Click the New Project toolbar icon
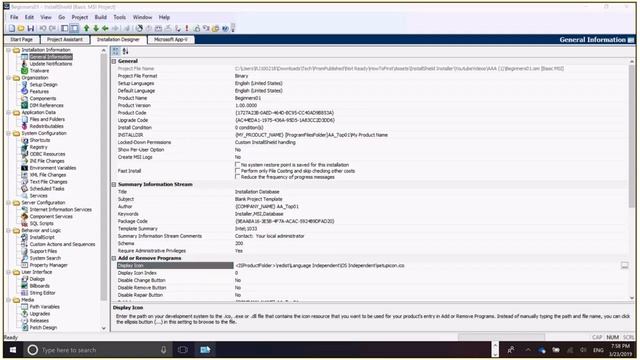640x360 pixels. coord(12,28)
